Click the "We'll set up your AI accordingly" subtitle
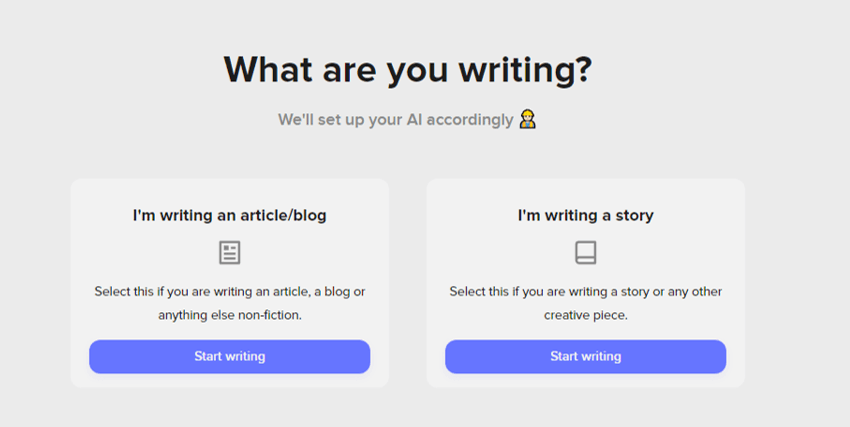Viewport: 850px width, 427px height. [396, 120]
